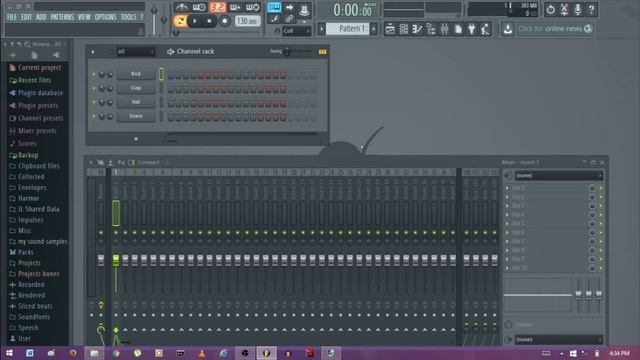Open the OPTIONS menu
The image size is (640, 360).
coord(105,17)
